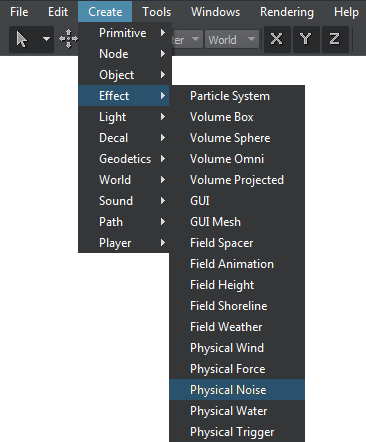Expand the Geodetics submenu
366x442 pixels.
[x=124, y=159]
